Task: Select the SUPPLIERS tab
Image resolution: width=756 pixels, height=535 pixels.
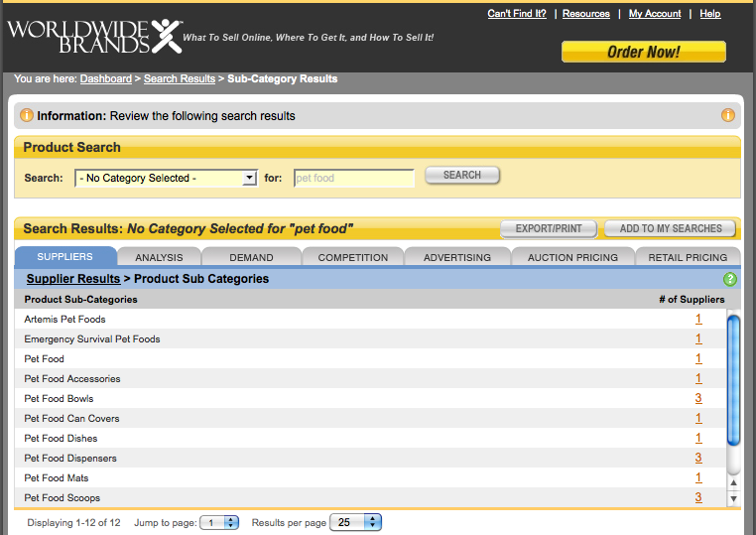Action: [x=65, y=257]
